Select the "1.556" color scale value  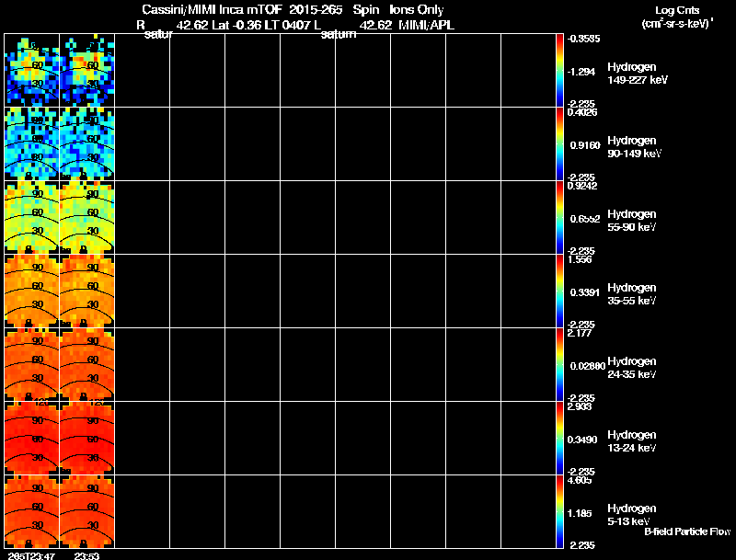[580, 259]
